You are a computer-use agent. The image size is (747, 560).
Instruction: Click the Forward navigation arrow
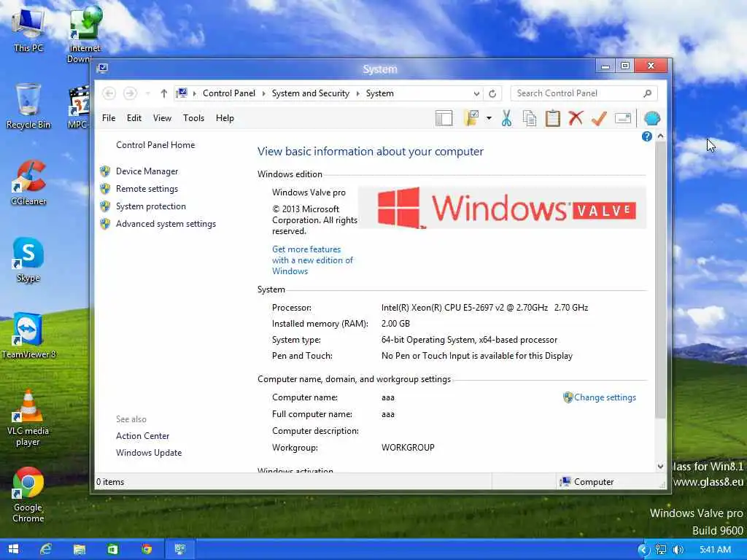pos(130,93)
